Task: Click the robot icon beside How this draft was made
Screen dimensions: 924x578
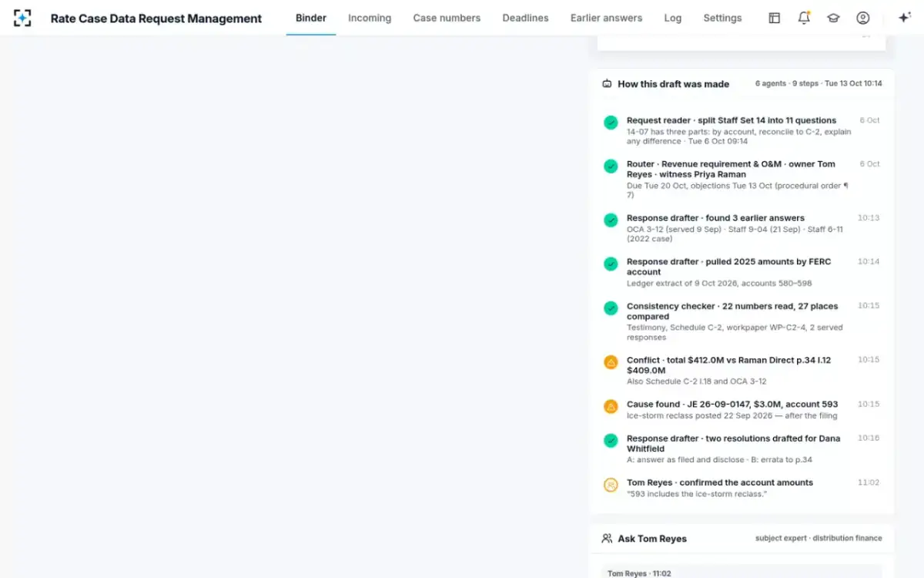Action: click(x=607, y=84)
